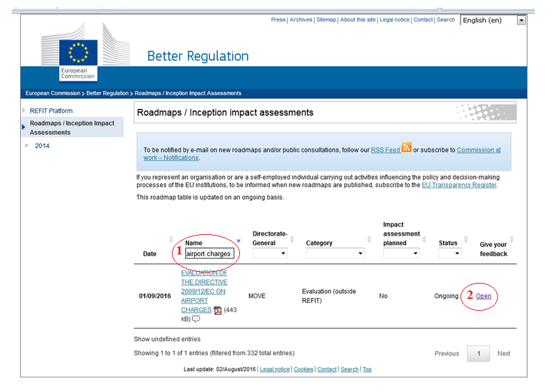560x392 pixels.
Task: Sort by Category column arrows
Action: tap(369, 239)
